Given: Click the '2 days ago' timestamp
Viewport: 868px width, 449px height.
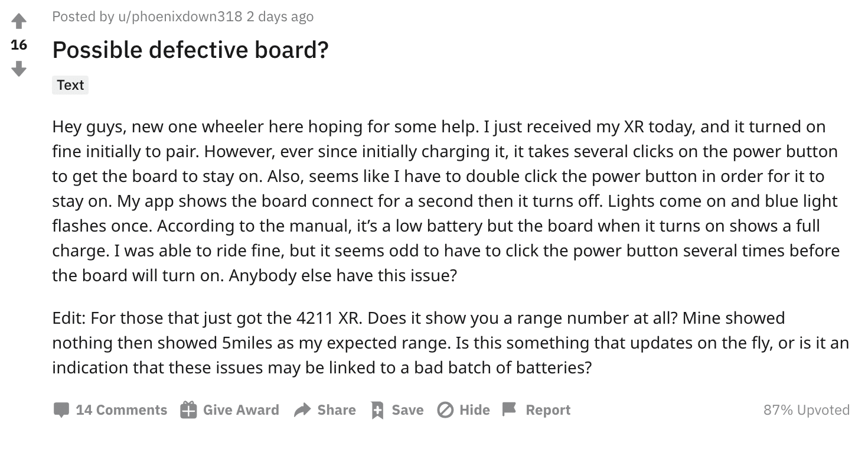Looking at the screenshot, I should [280, 17].
